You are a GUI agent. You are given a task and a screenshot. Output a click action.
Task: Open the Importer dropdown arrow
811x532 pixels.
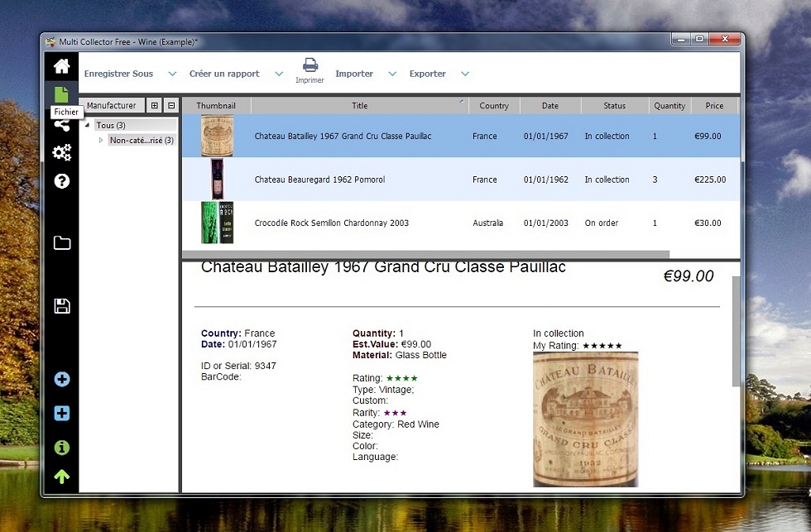(392, 74)
